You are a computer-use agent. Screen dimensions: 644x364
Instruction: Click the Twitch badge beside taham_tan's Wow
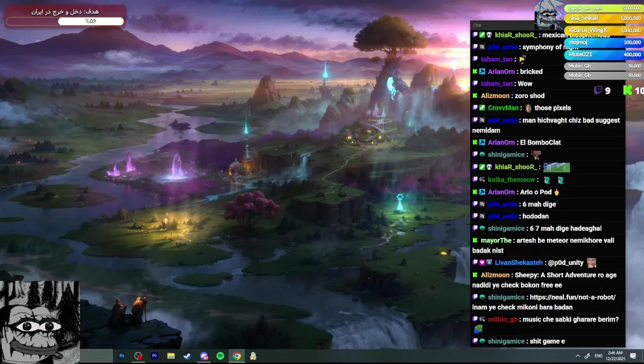click(475, 83)
